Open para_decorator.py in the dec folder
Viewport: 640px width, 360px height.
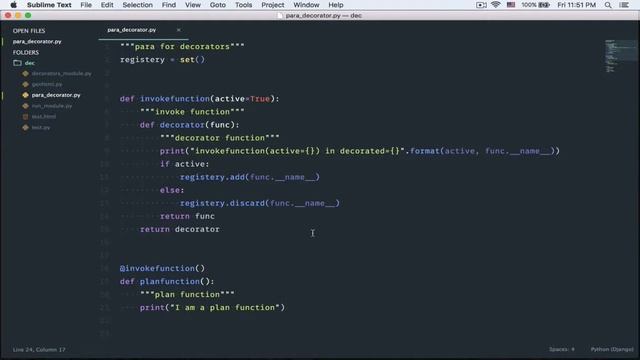click(x=56, y=95)
